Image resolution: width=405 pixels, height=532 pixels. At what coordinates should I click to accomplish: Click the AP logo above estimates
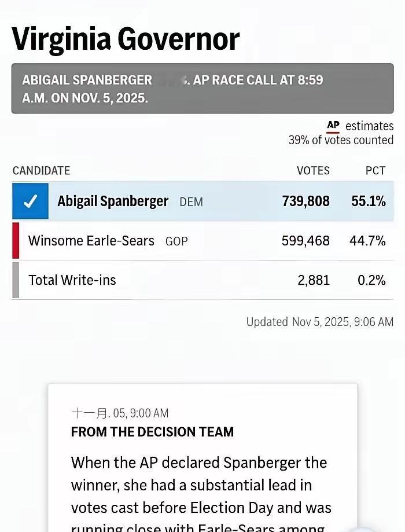pos(333,126)
